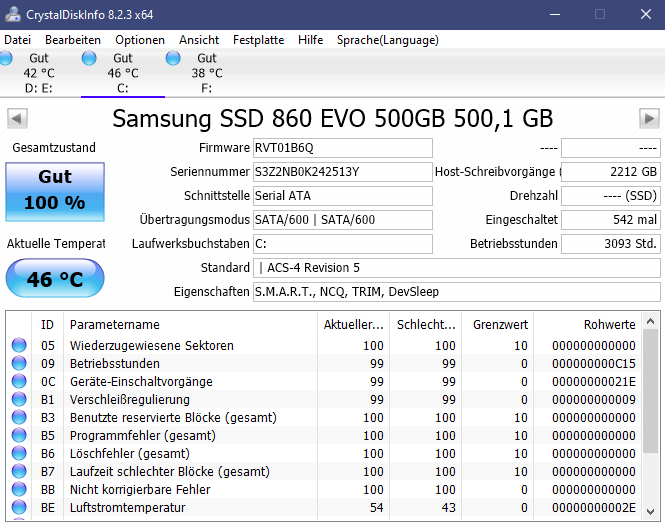This screenshot has height=528, width=665.
Task: Click the ID column header
Action: (x=48, y=325)
